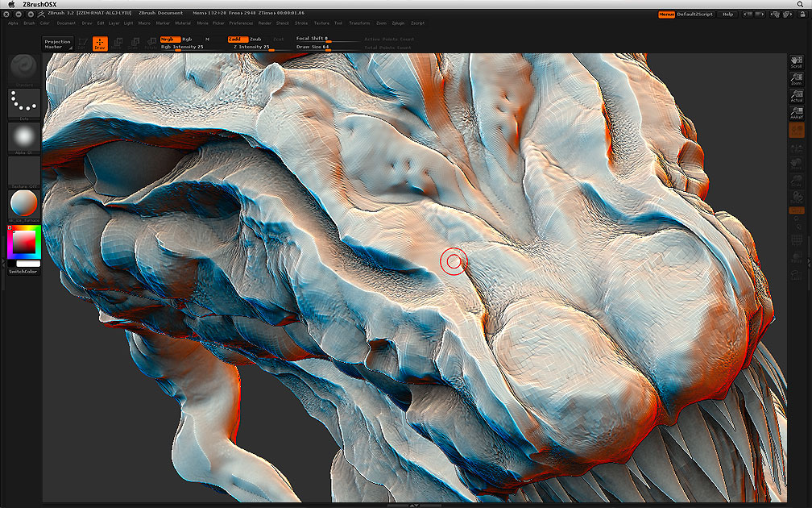Open the Material menu

pos(183,23)
